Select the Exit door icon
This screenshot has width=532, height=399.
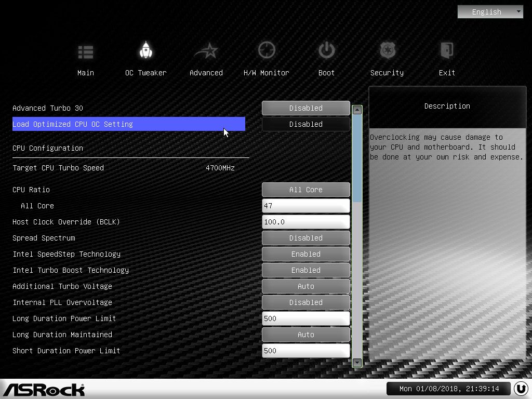click(x=447, y=50)
